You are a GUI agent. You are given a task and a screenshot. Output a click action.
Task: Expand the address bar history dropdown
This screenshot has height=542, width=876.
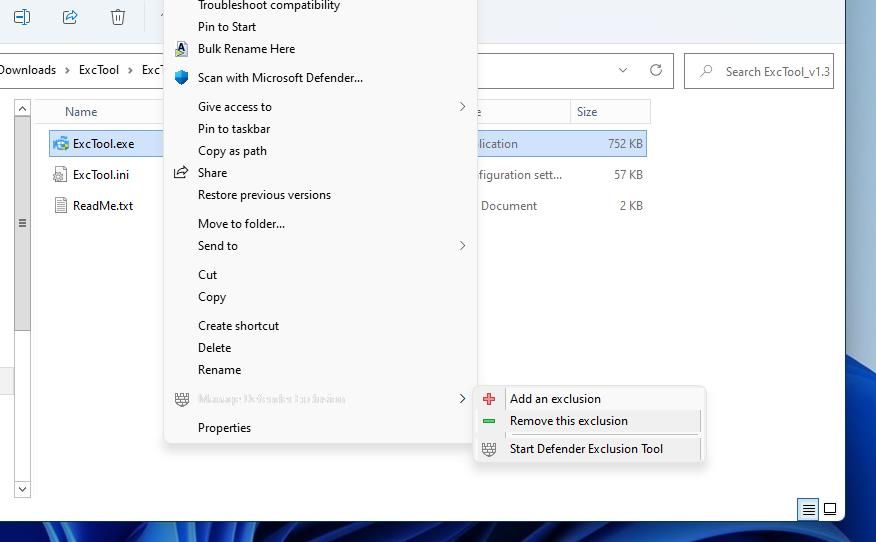pos(622,70)
